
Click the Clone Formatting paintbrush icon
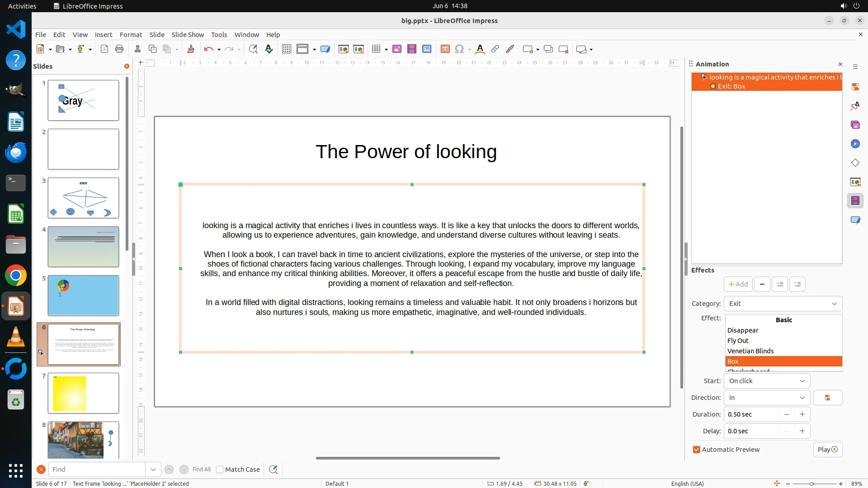point(190,49)
